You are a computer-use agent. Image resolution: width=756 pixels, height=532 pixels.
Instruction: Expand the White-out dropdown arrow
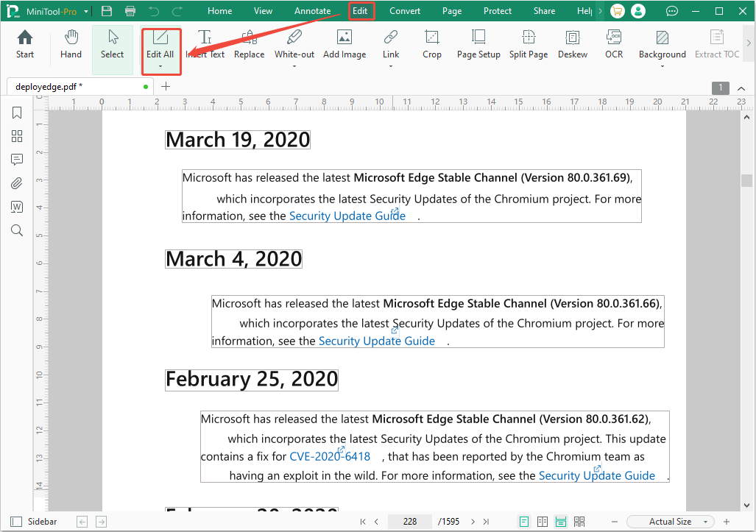click(x=294, y=66)
